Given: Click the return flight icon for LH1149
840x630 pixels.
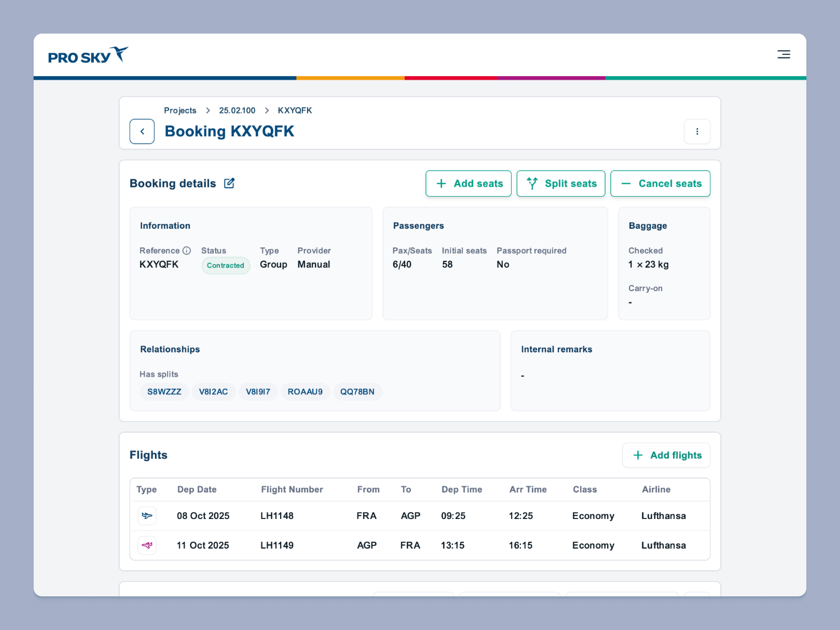Looking at the screenshot, I should (x=147, y=545).
